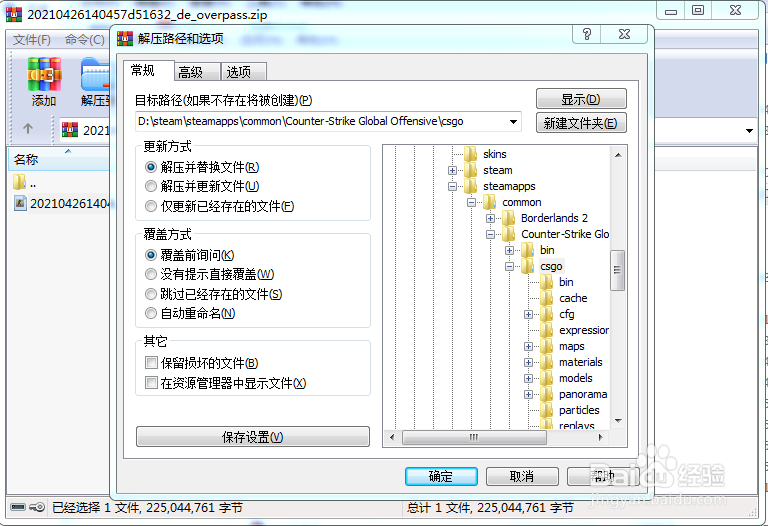The width and height of the screenshot is (768, 526).
Task: Select Rename automatically (自动重命名)
Action: 151,313
